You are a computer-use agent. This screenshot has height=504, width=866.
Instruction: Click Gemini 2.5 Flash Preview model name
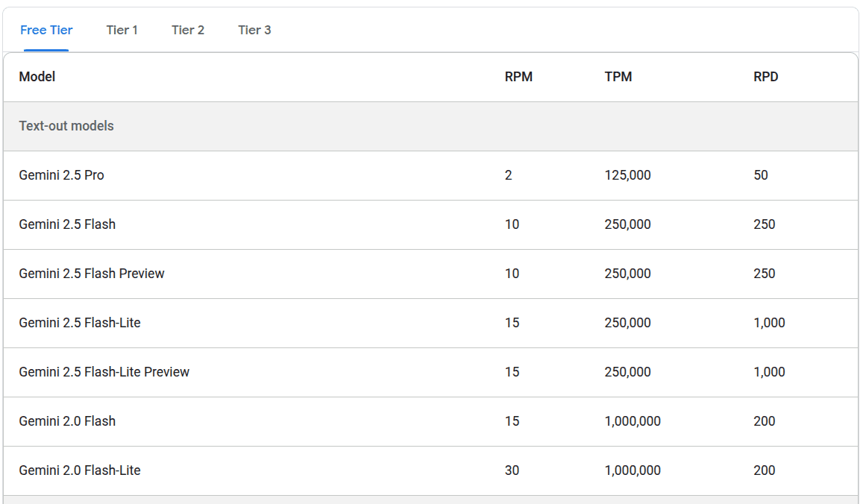tap(92, 274)
